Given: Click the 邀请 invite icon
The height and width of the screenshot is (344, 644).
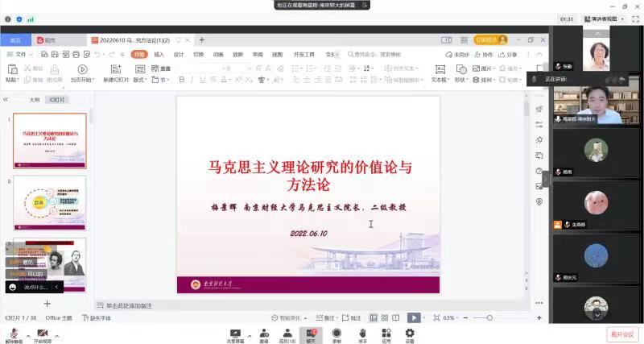Looking at the screenshot, I should coord(263,333).
